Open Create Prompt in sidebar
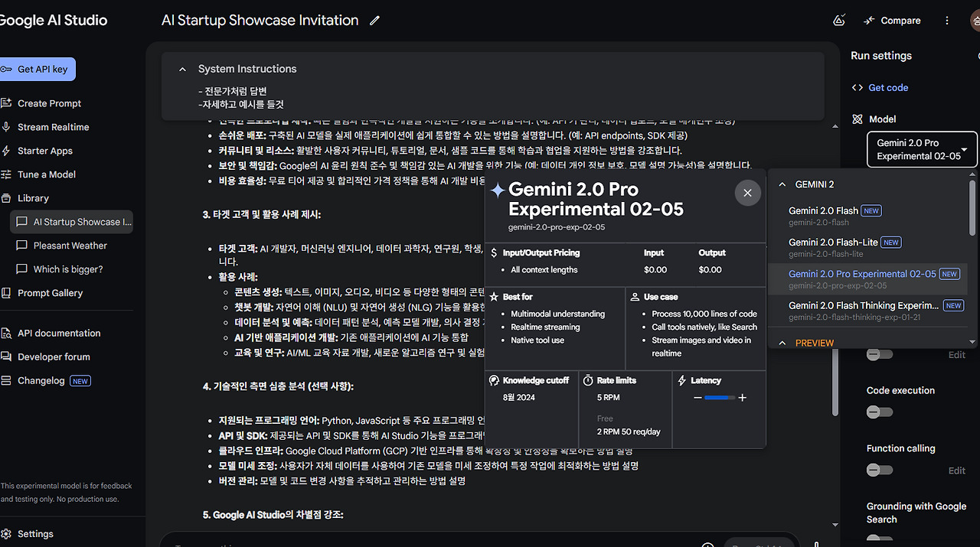 tap(49, 103)
